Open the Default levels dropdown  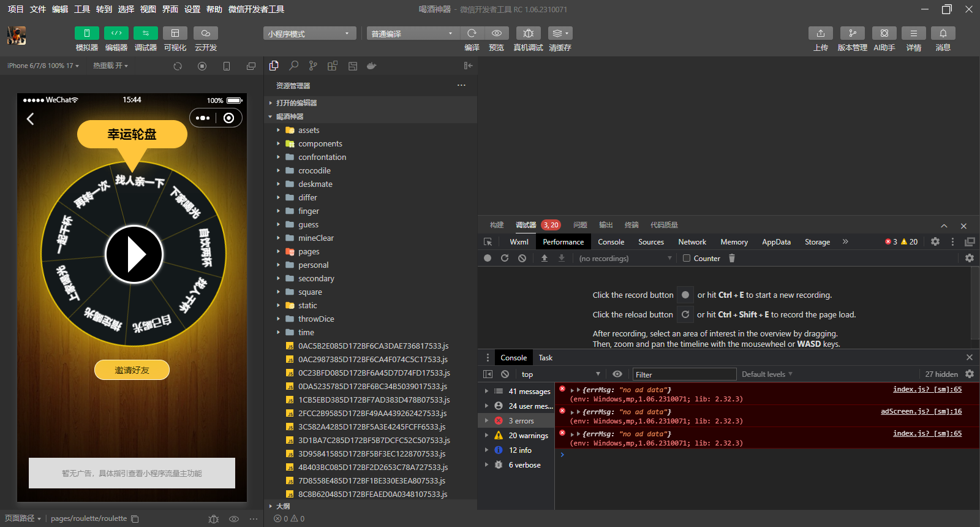(767, 374)
